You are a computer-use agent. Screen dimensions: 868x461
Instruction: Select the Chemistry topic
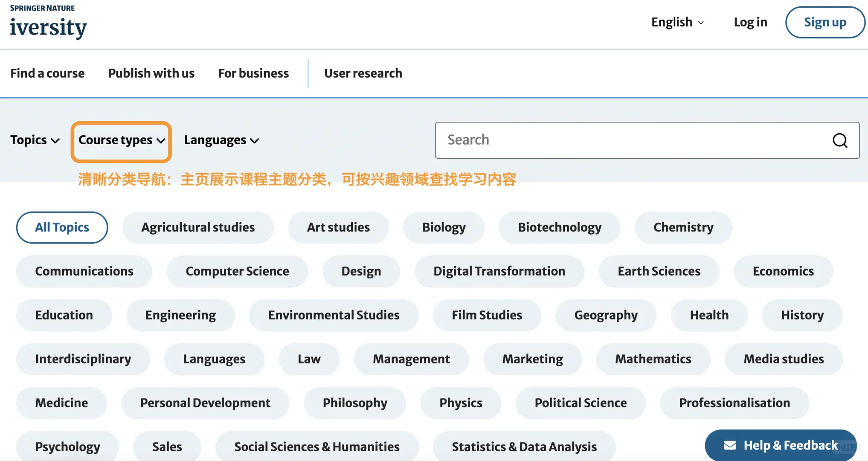682,227
